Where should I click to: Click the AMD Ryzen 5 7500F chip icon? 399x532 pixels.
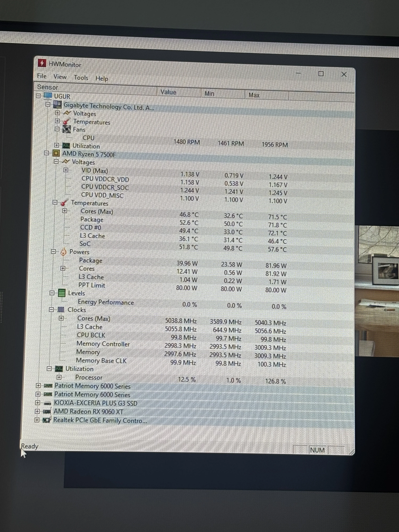pos(56,153)
